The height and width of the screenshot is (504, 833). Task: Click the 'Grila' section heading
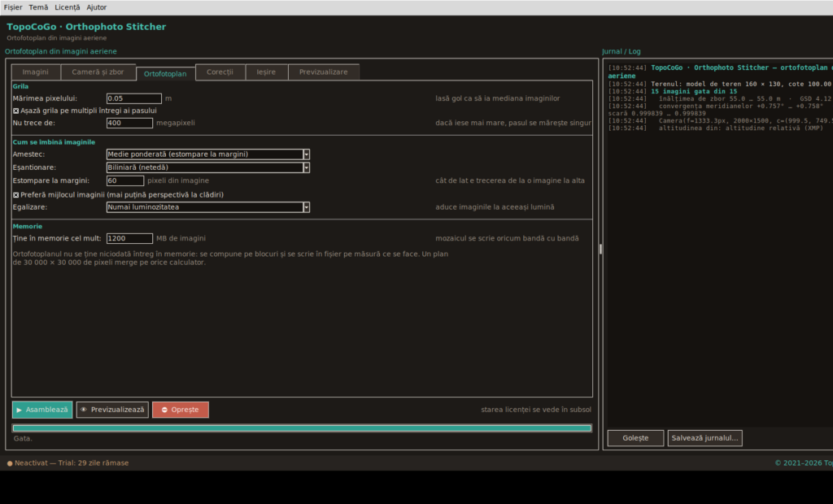(x=20, y=86)
